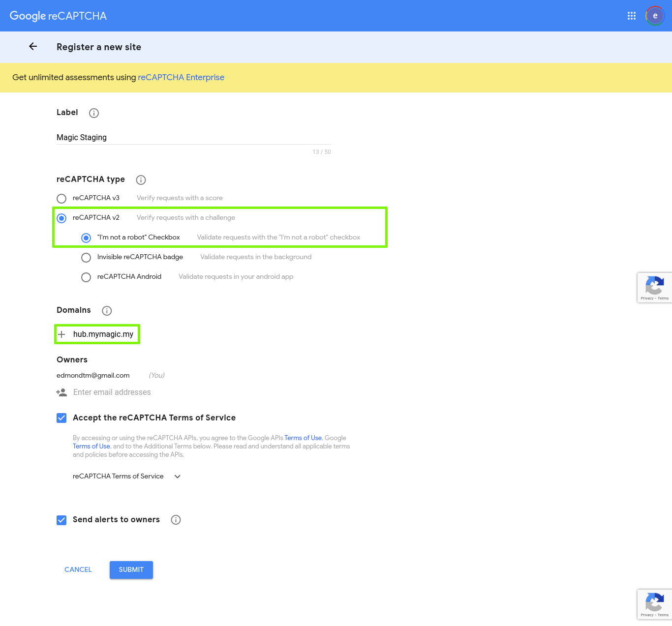Uncheck Accept the reCAPTCHA Terms of Service
672x626 pixels.
click(61, 418)
